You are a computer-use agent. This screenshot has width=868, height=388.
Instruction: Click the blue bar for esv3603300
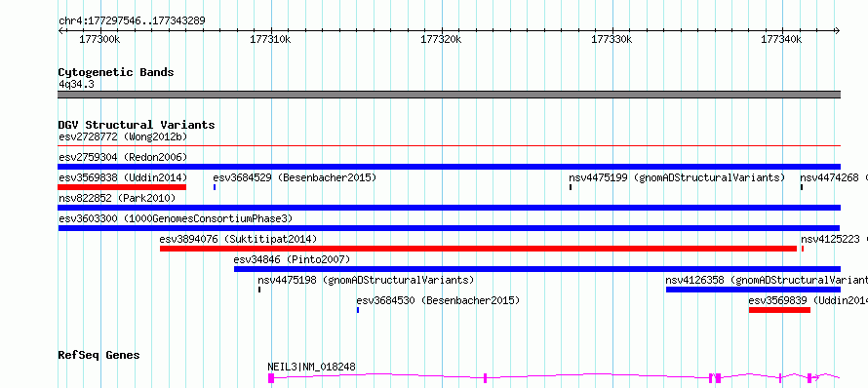coord(449,228)
